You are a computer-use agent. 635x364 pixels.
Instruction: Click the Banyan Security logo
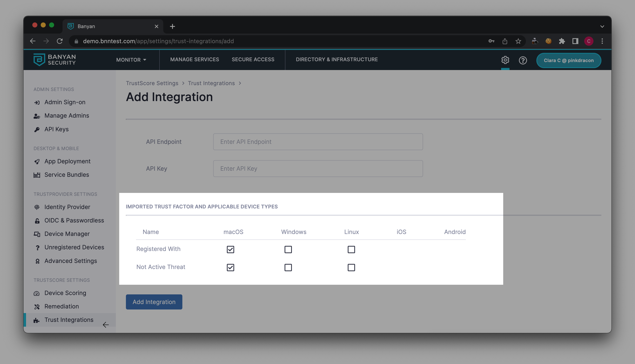(x=55, y=60)
